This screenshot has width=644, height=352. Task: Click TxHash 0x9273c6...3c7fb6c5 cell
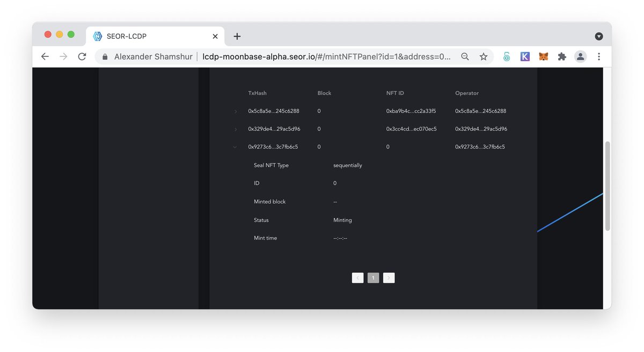coord(273,146)
